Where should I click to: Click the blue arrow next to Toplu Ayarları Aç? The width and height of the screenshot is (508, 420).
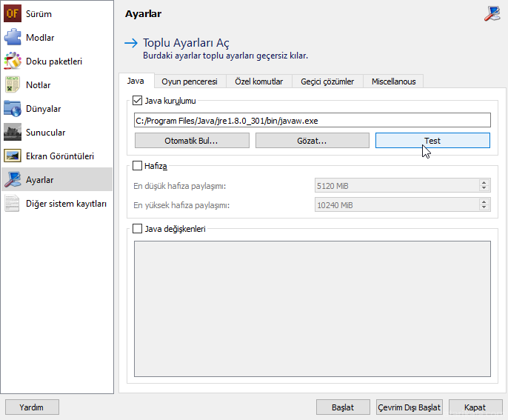(x=131, y=43)
